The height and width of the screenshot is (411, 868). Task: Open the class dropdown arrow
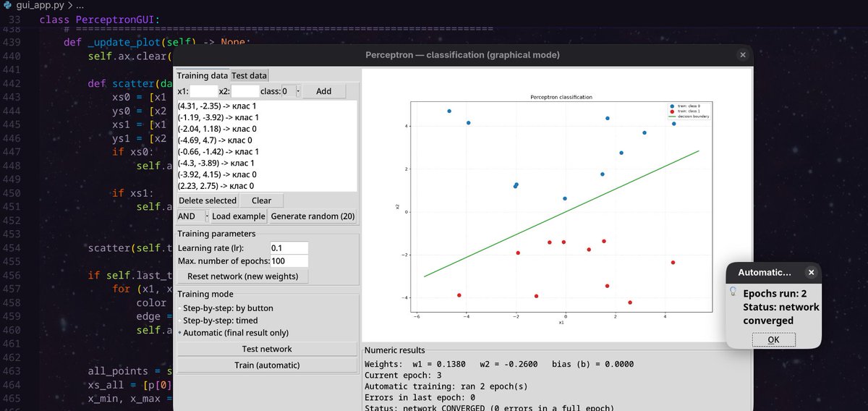tap(297, 91)
